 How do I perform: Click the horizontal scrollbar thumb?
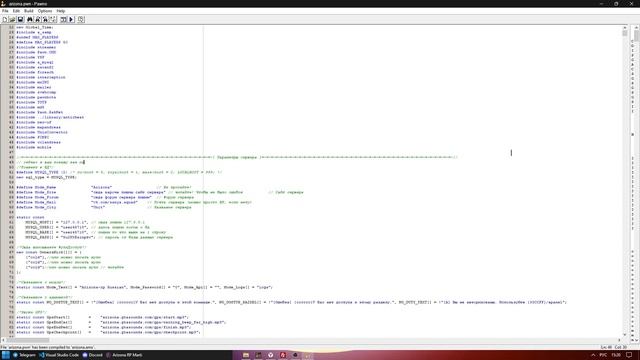[x=27, y=340]
